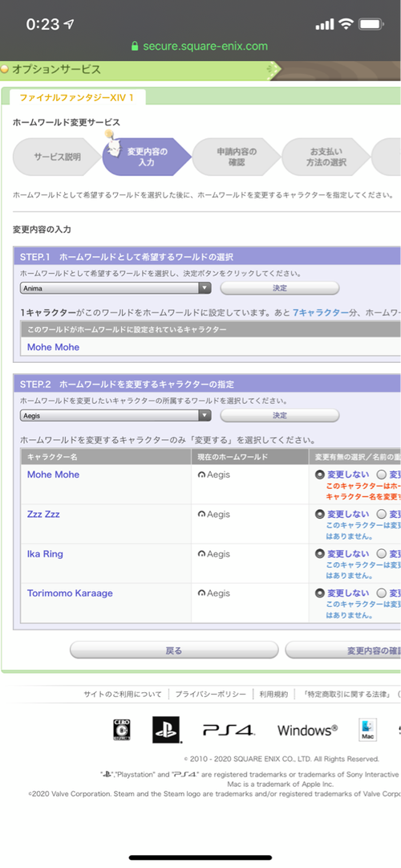The width and height of the screenshot is (401, 868).
Task: Select 変更する radio for Zzz Zzz
Action: [x=382, y=514]
